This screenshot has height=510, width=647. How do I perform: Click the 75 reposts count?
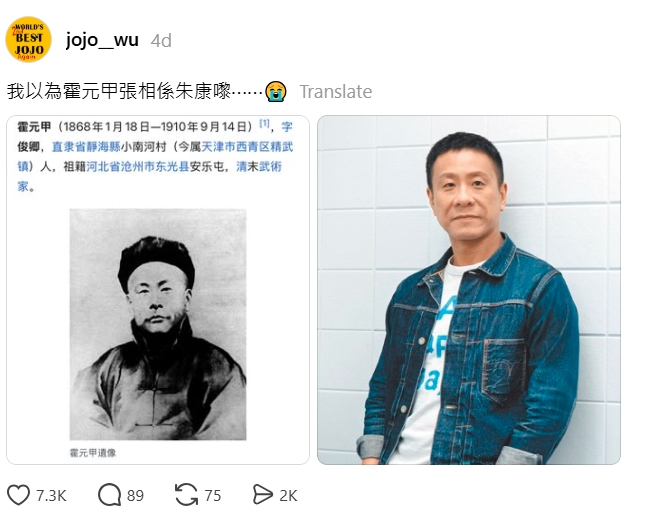213,496
